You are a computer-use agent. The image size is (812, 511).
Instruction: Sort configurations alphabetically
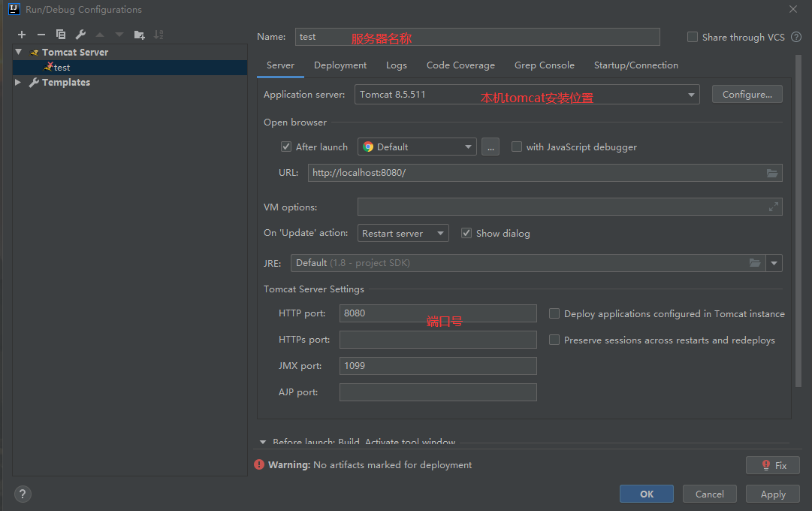pos(158,35)
